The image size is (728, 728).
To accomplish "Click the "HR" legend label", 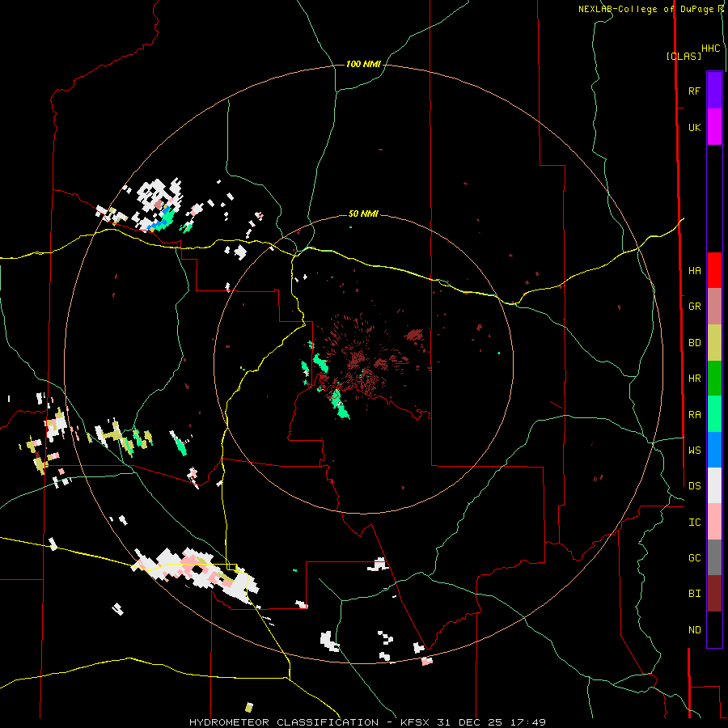I will 694,379.
